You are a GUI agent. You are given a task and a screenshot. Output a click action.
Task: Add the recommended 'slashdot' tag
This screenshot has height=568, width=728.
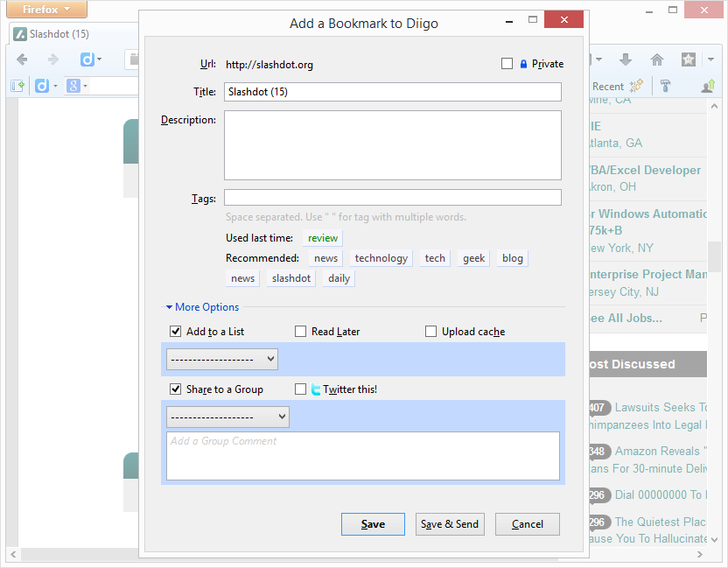point(291,278)
